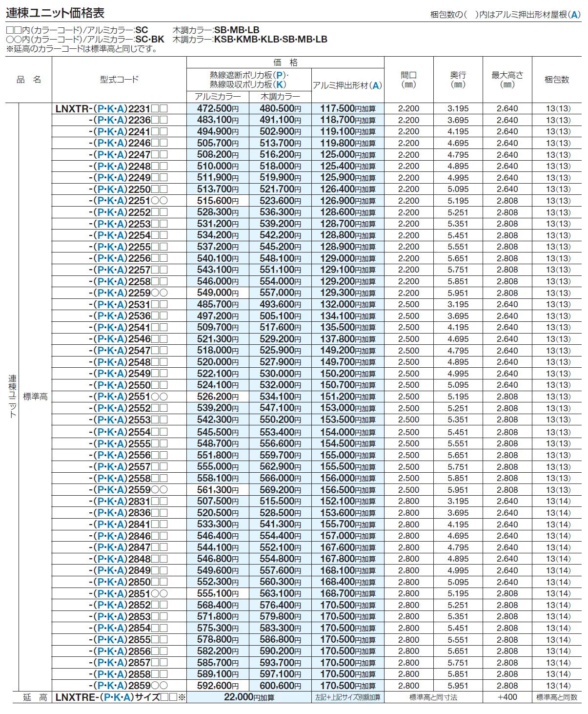The height and width of the screenshot is (714, 588).
Task: Click the price 497,200円
Action: click(218, 316)
